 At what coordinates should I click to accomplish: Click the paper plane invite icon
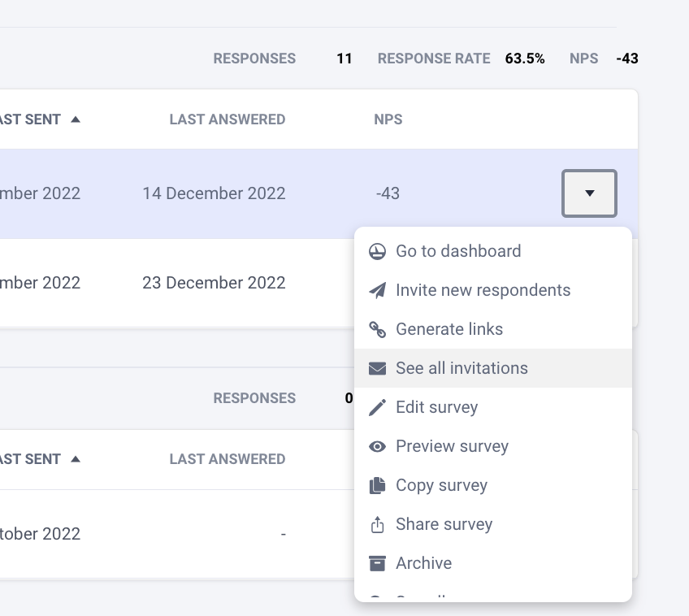click(x=377, y=290)
